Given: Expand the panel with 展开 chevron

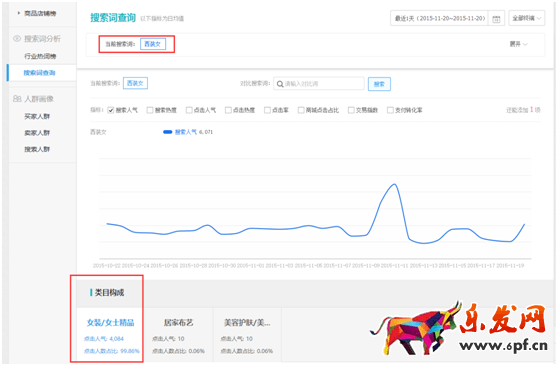Looking at the screenshot, I should pyautogui.click(x=518, y=44).
